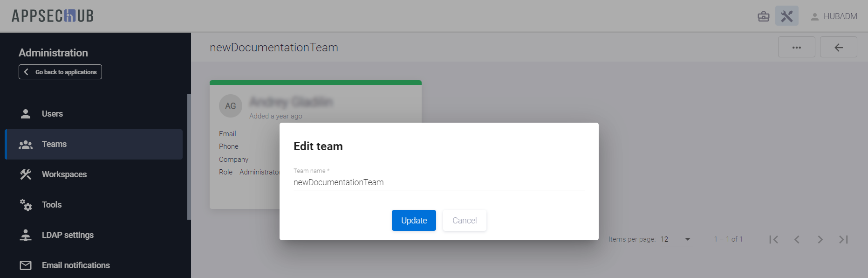Screen dimensions: 868x278
Task: Go to first page of results
Action: (x=774, y=239)
